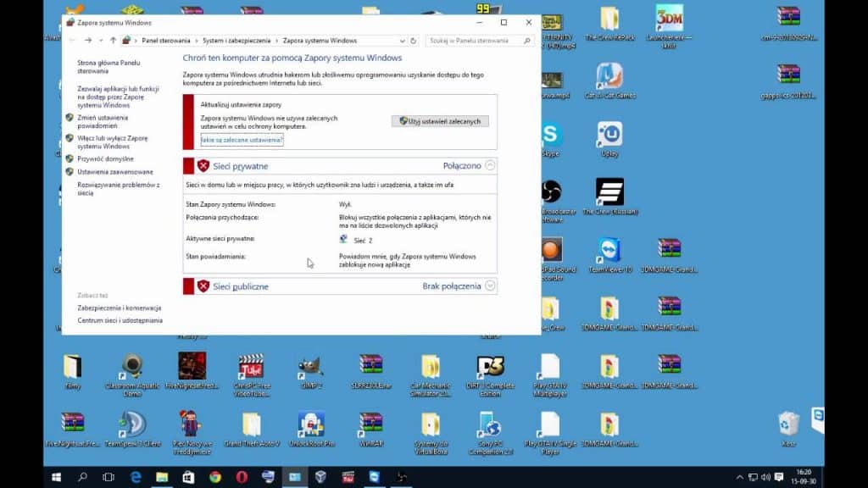
Task: Open File Explorer from taskbar
Action: [162, 477]
